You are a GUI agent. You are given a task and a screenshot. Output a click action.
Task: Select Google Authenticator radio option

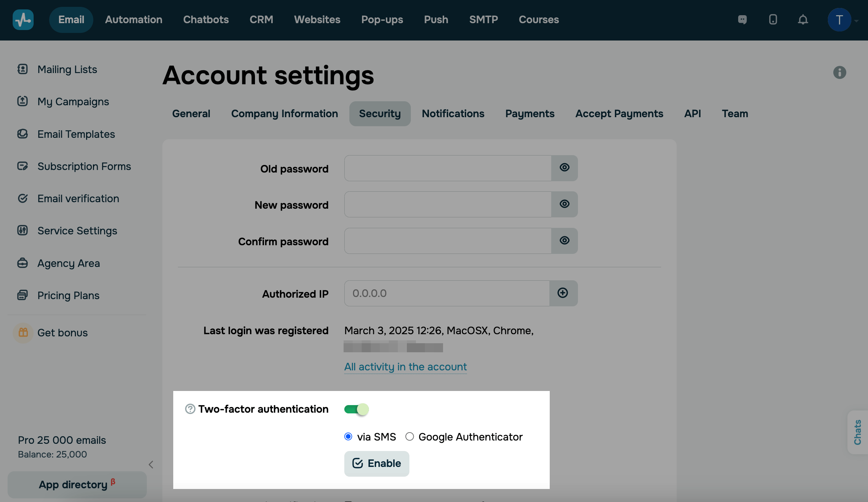(409, 437)
